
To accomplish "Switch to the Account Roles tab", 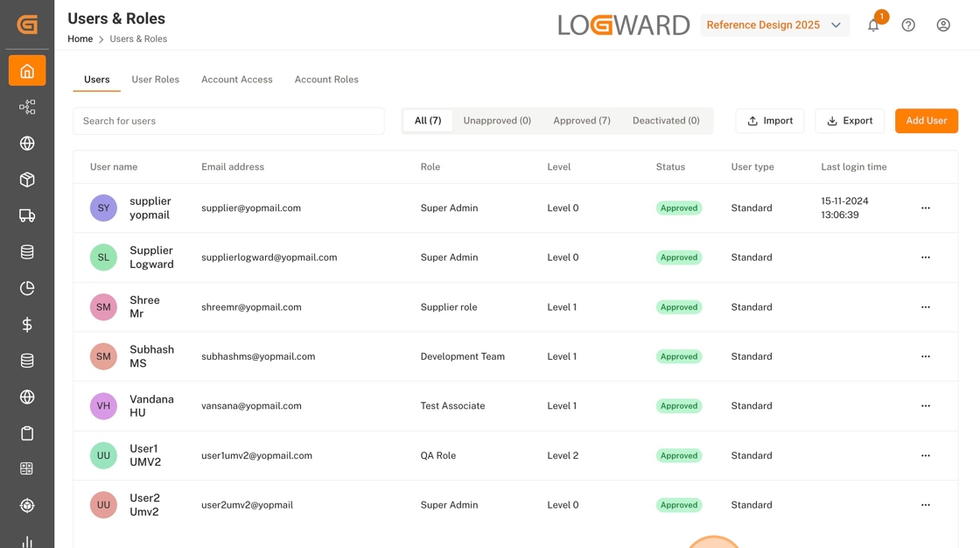I will click(x=326, y=80).
